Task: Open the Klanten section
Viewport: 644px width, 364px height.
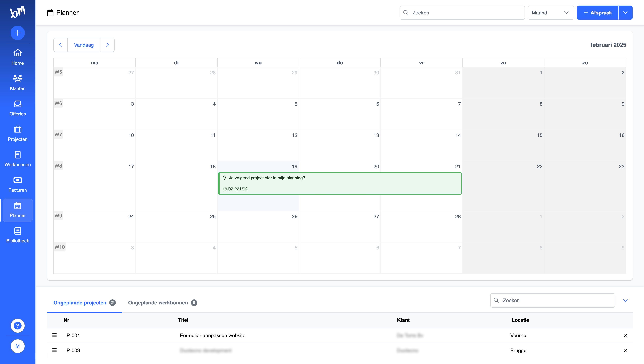Action: [18, 82]
